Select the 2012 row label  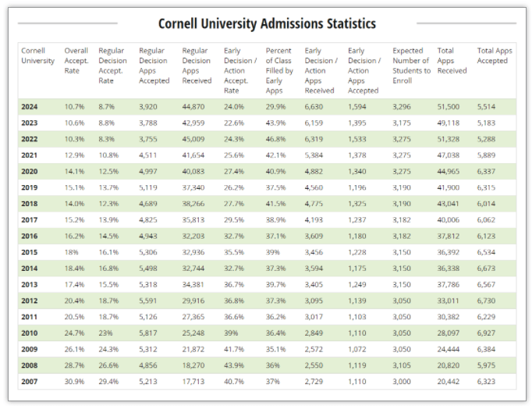tap(30, 301)
